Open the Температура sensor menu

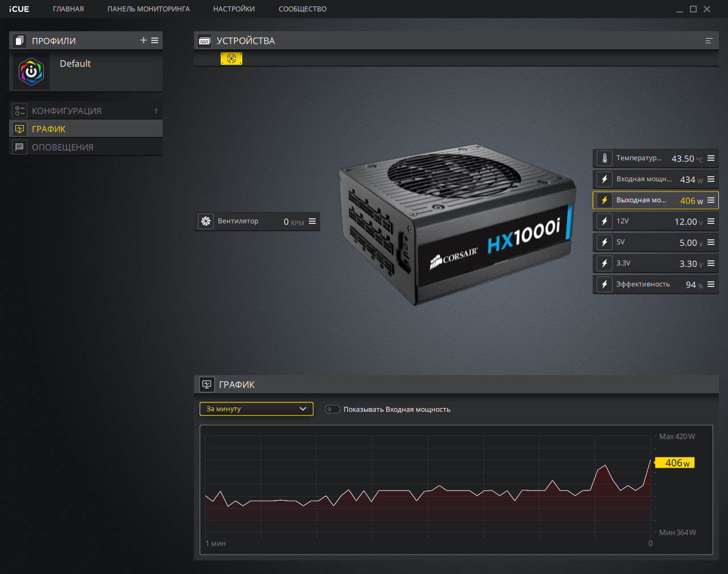pos(711,158)
